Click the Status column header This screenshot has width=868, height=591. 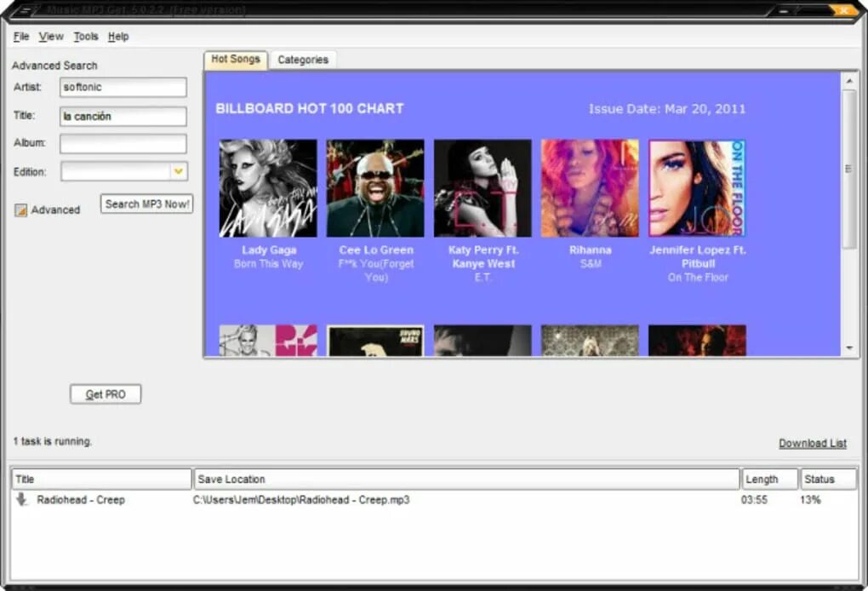coord(828,479)
